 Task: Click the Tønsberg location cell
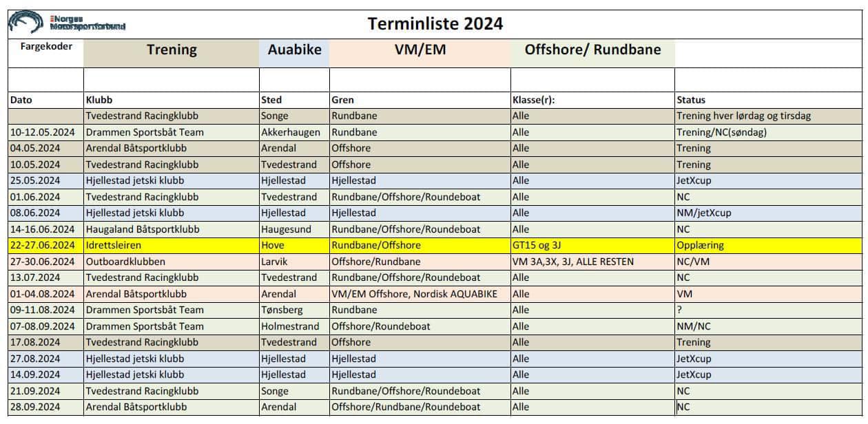(294, 310)
